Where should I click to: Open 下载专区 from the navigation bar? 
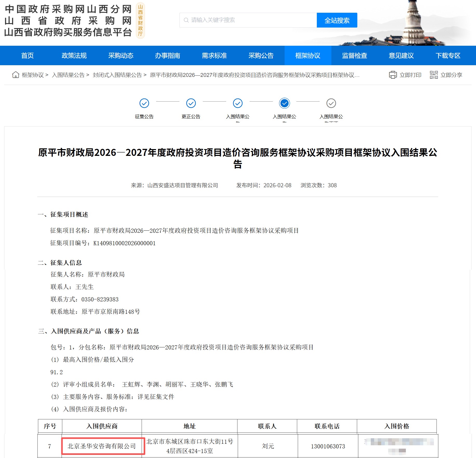click(448, 55)
